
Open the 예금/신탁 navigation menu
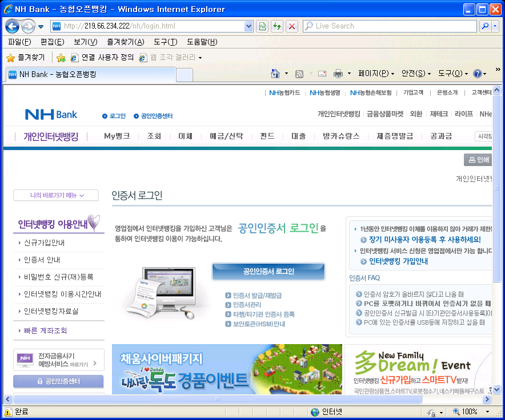[x=226, y=136]
